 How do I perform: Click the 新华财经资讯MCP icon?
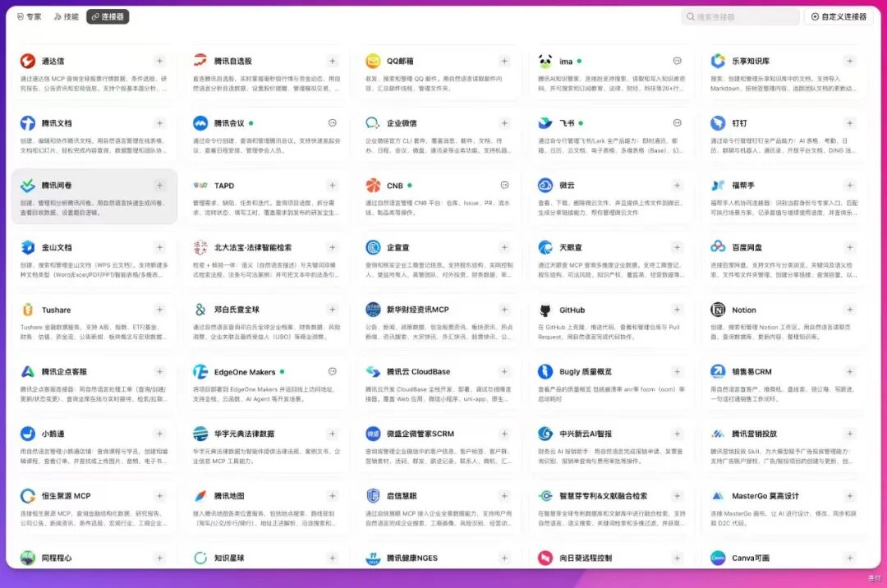pos(373,310)
